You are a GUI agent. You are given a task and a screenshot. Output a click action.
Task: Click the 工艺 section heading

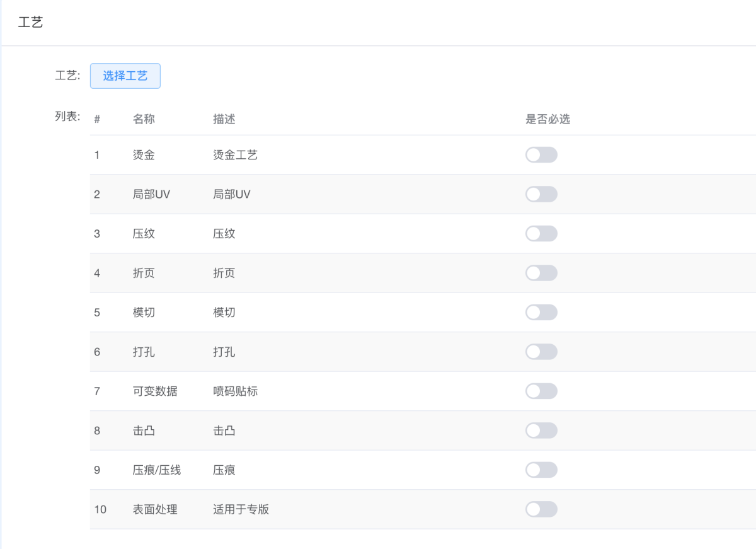pyautogui.click(x=30, y=23)
